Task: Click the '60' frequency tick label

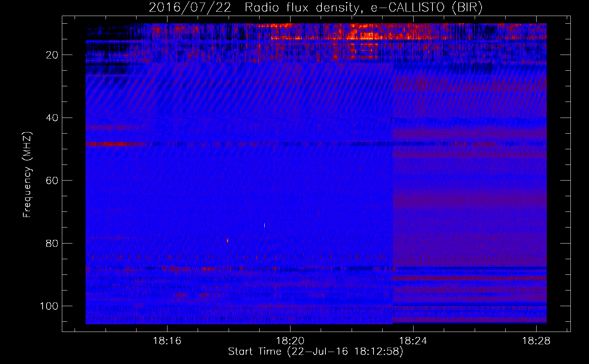Action: 52,181
